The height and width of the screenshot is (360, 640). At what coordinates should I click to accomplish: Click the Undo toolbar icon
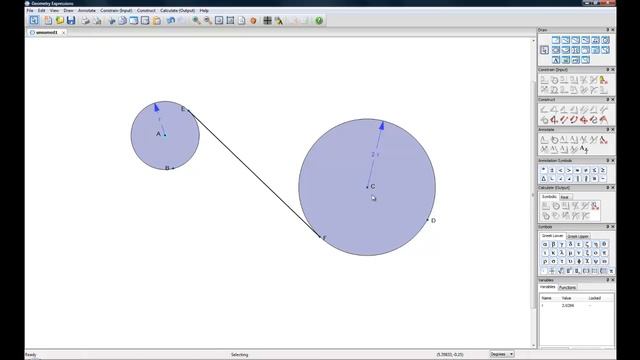point(171,20)
